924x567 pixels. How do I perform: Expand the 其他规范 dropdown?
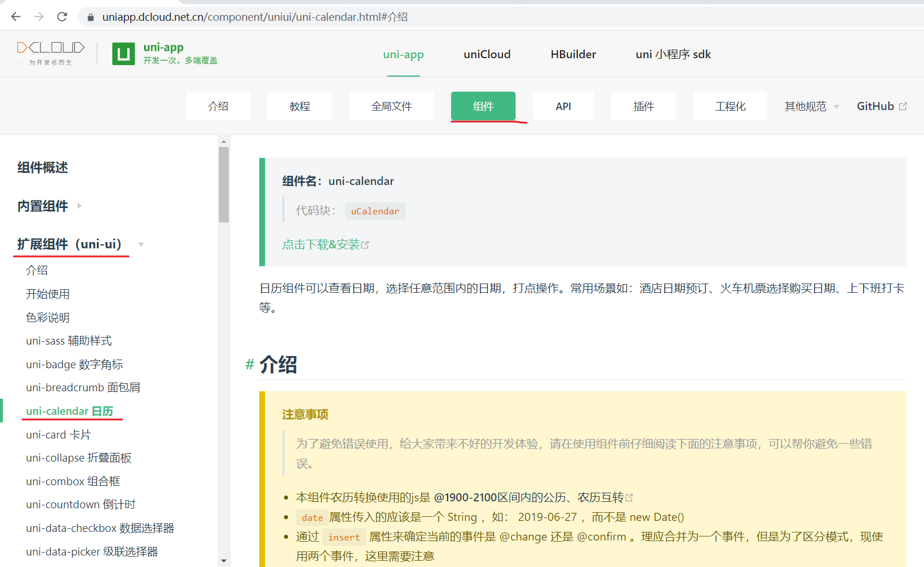[812, 106]
